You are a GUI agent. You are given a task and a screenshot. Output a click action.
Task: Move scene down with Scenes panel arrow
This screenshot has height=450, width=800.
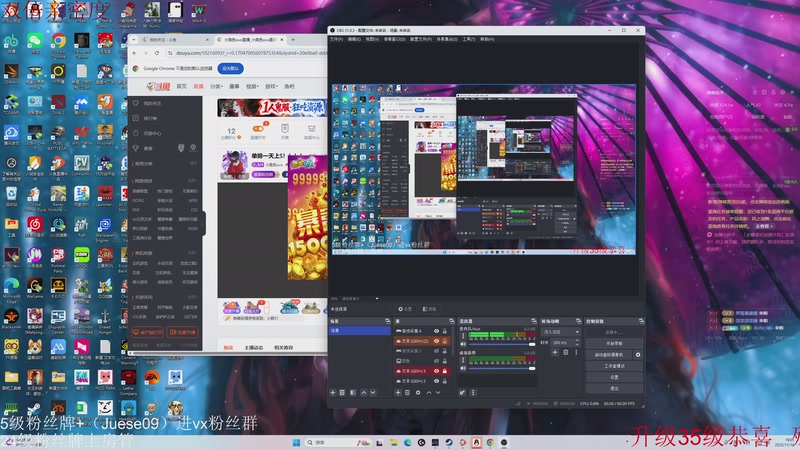click(373, 392)
